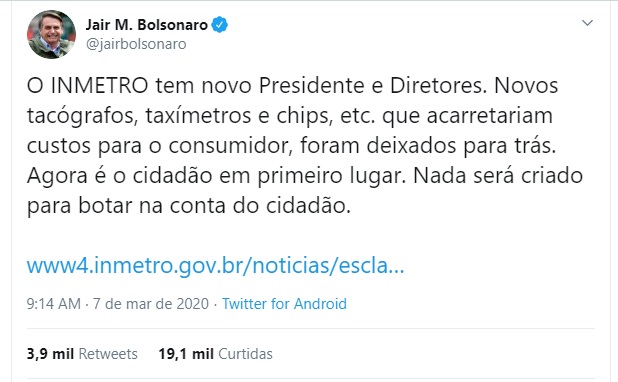Click the display name Jair M. Bolsonaro
Screen dimensions: 618x382
click(147, 25)
